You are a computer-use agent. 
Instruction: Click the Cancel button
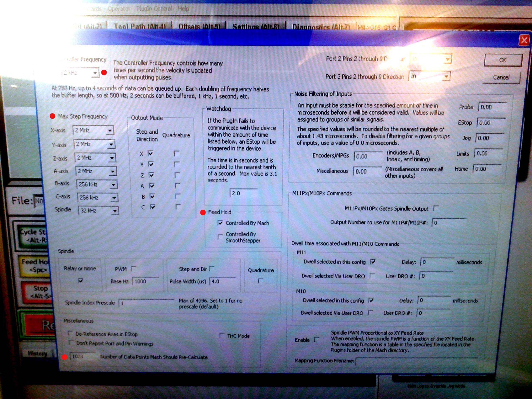coord(501,77)
